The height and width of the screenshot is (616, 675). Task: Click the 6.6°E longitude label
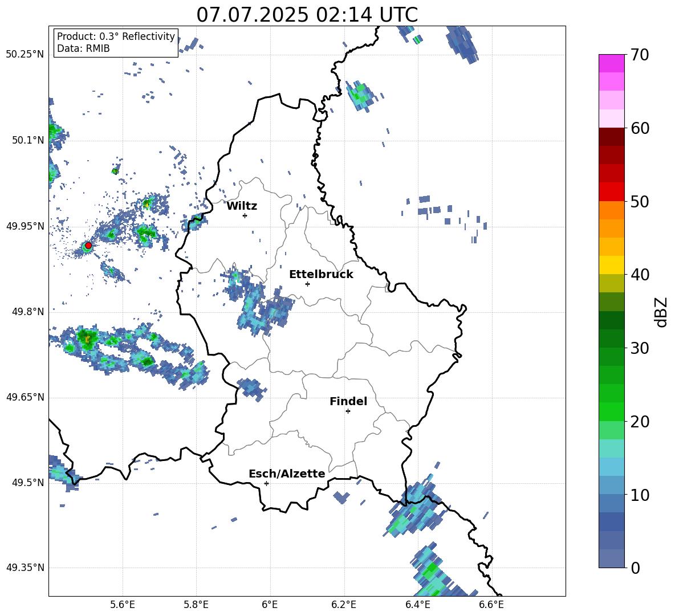(x=491, y=605)
